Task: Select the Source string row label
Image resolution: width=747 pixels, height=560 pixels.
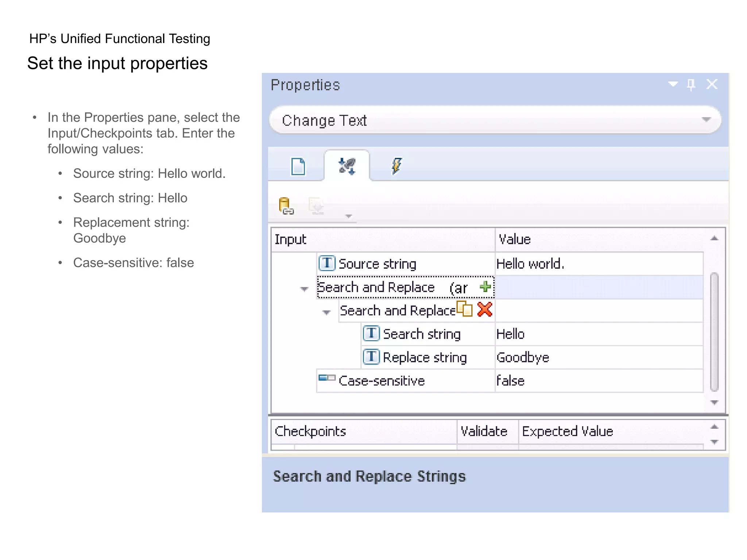Action: click(x=378, y=264)
